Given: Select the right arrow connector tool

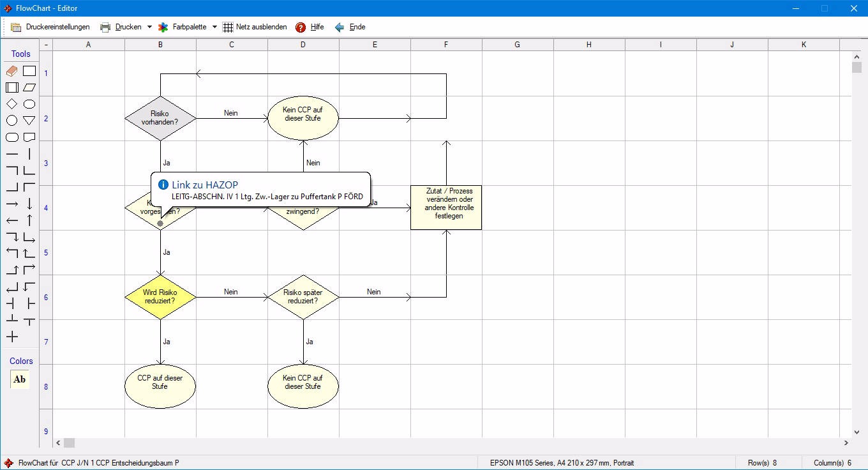Looking at the screenshot, I should tap(12, 204).
